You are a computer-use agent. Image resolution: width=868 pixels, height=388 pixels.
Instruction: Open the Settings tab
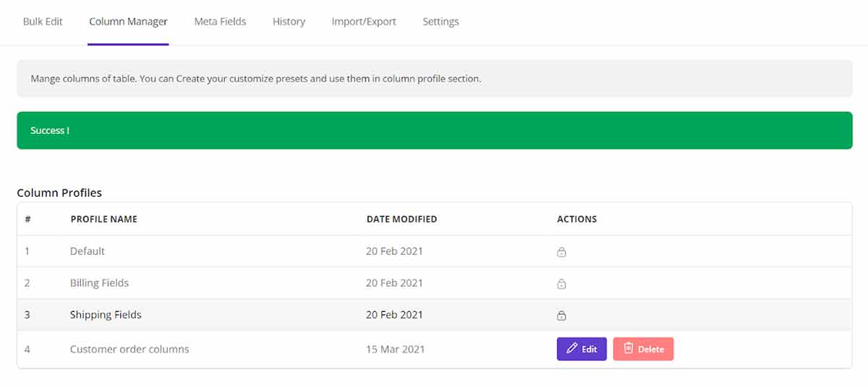click(441, 22)
